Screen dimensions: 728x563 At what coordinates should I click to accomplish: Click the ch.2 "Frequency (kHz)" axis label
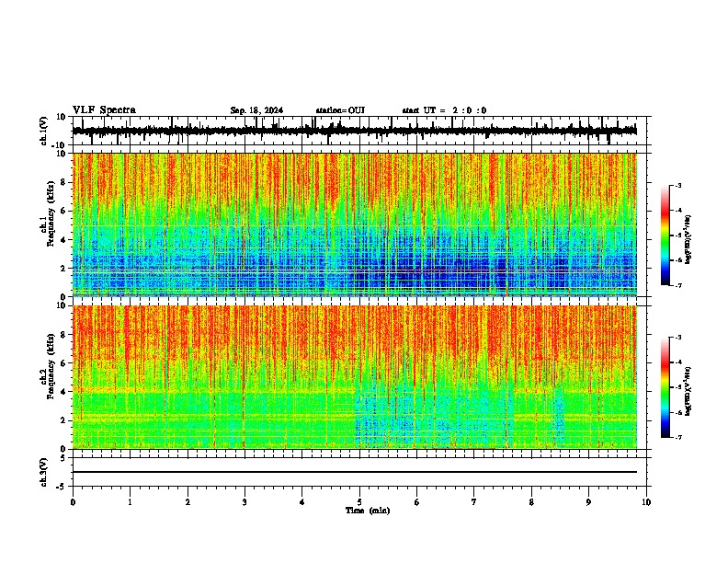(x=51, y=367)
